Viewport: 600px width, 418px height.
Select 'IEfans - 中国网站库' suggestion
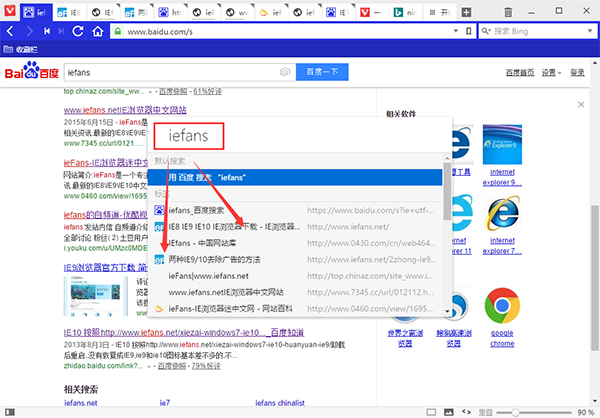click(x=295, y=243)
